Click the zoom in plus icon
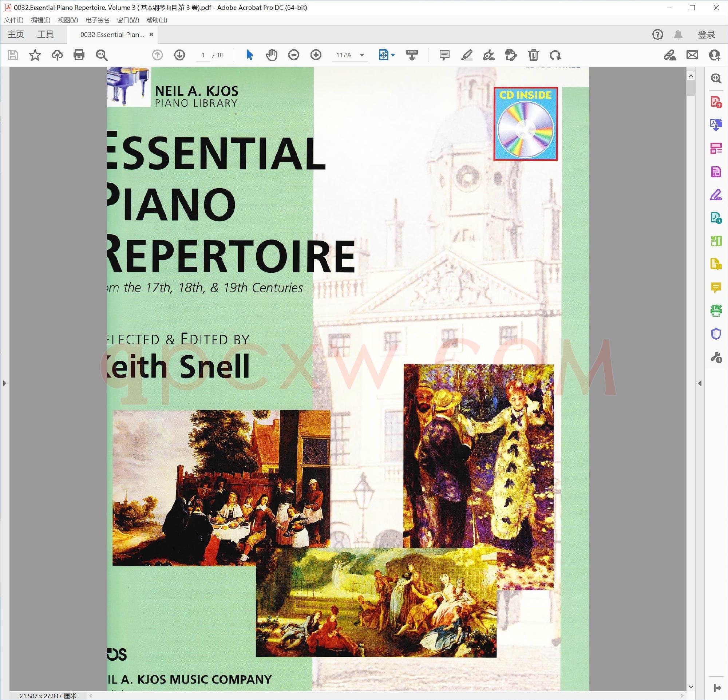Screen dimensions: 728x700 [x=316, y=55]
